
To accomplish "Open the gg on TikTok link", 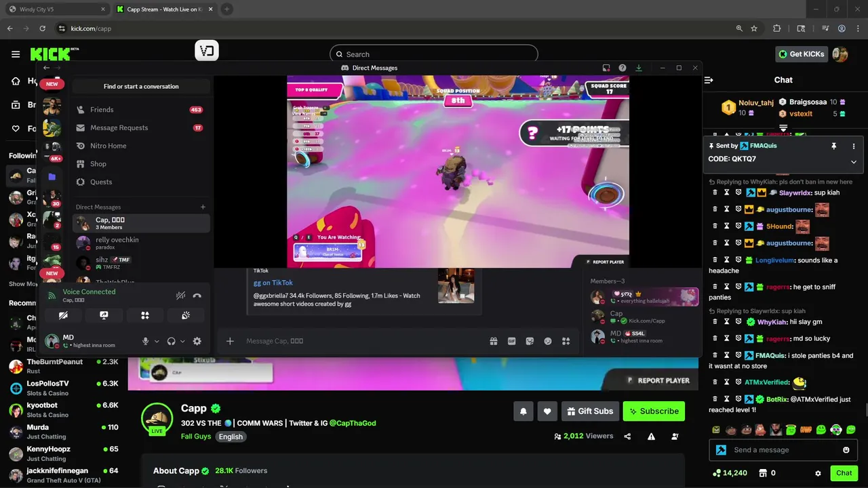I will pos(273,283).
